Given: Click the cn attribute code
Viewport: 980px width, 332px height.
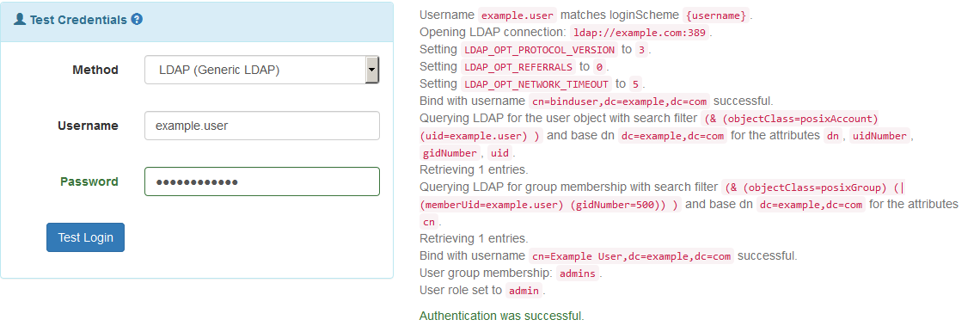Looking at the screenshot, I should [429, 222].
